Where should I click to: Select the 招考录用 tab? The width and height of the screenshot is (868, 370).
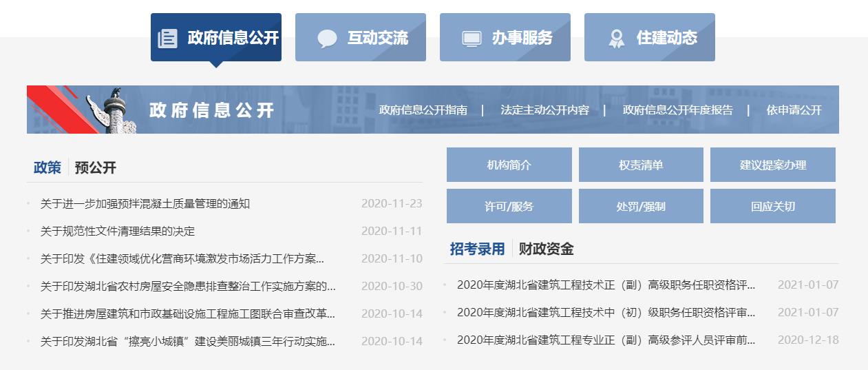tap(477, 249)
